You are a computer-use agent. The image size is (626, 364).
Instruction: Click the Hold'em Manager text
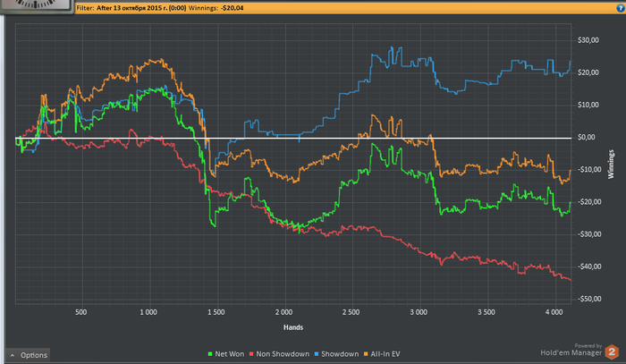pyautogui.click(x=571, y=352)
